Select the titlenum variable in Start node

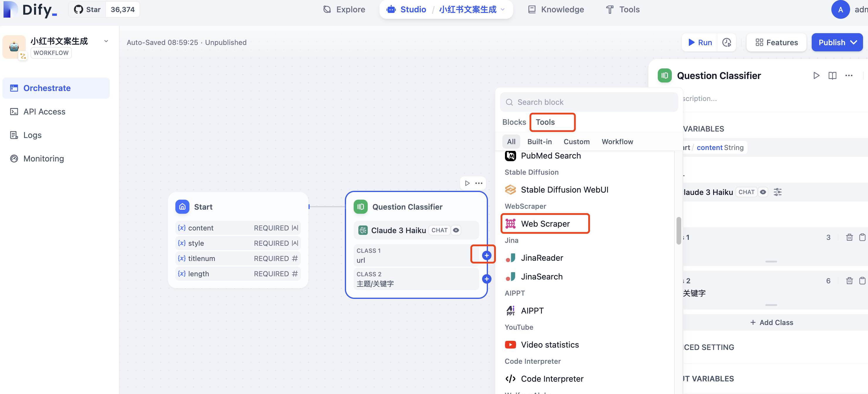pos(238,259)
